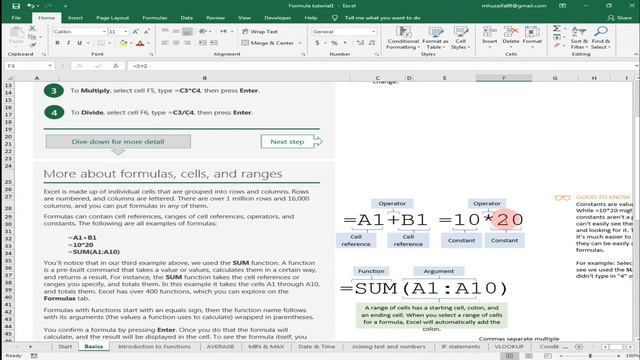Toggle Italic formatting
The height and width of the screenshot is (360, 640).
pyautogui.click(x=68, y=43)
